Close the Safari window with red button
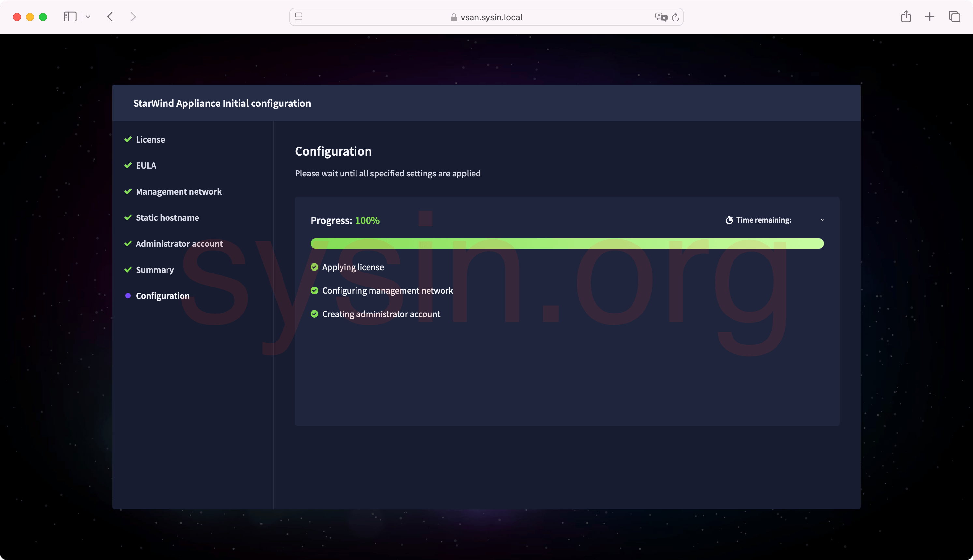The height and width of the screenshot is (560, 973). 17,17
